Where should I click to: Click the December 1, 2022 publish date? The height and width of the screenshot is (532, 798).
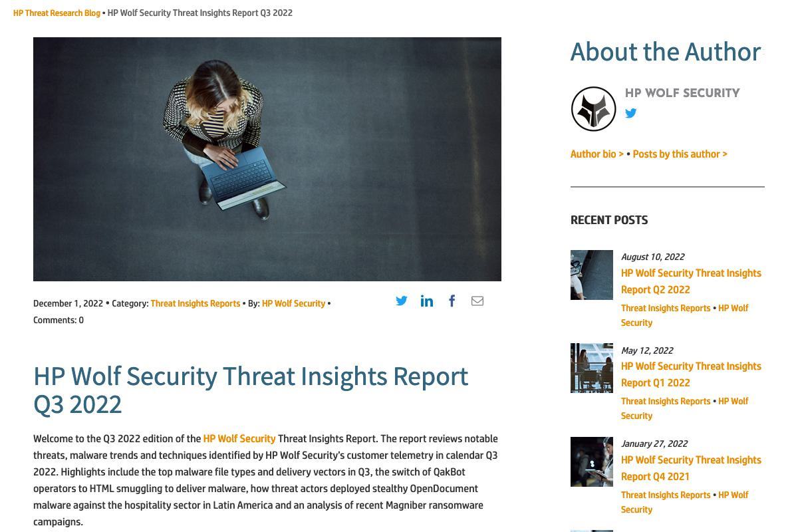point(68,303)
